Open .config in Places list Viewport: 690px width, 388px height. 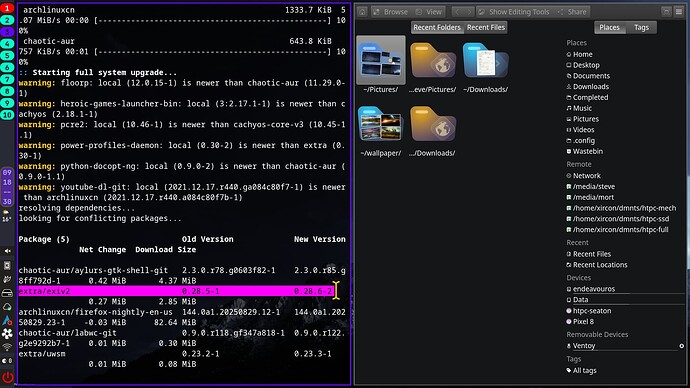coord(580,140)
